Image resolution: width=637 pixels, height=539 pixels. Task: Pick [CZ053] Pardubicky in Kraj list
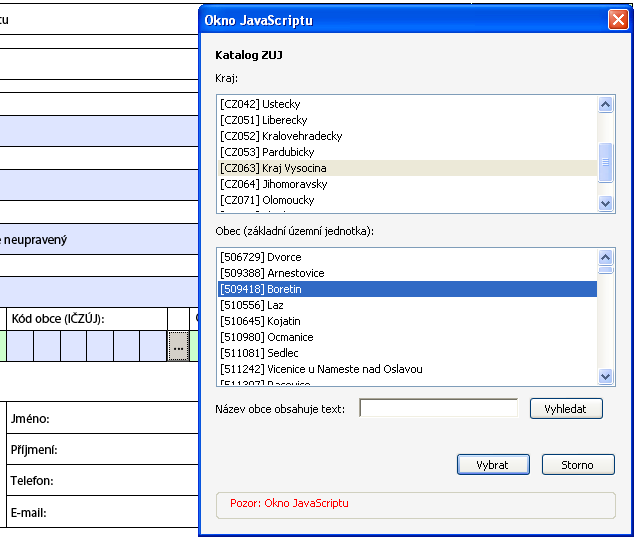(x=407, y=152)
